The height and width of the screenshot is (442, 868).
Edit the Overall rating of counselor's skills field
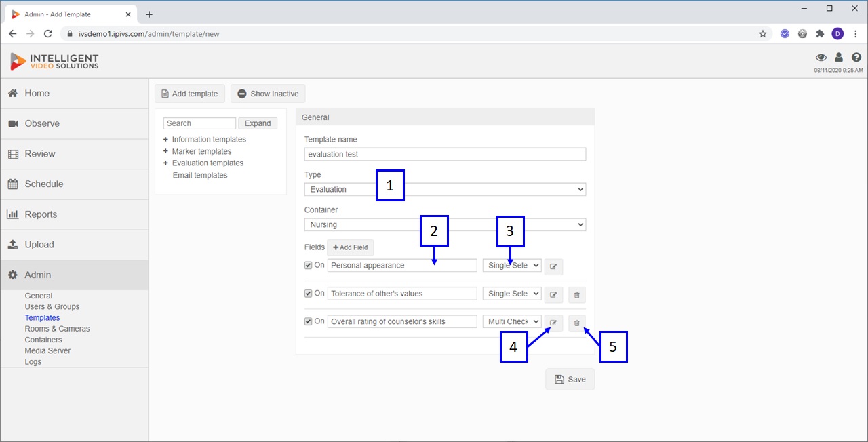coord(553,322)
